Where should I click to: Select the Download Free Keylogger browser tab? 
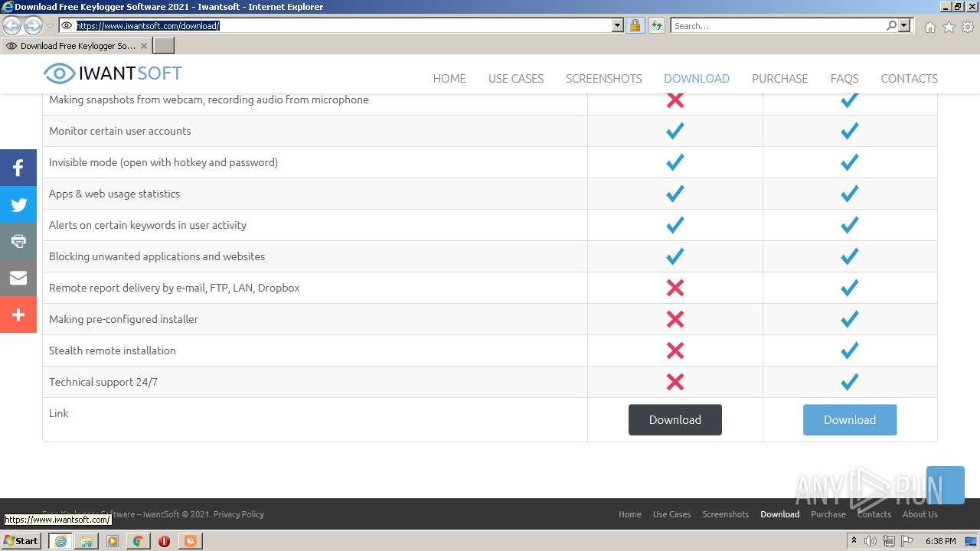(77, 46)
